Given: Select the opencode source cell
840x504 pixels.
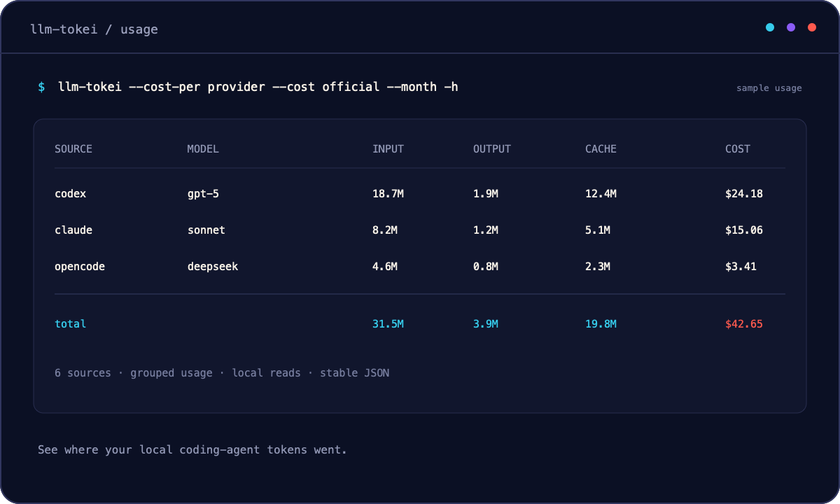Looking at the screenshot, I should [80, 267].
